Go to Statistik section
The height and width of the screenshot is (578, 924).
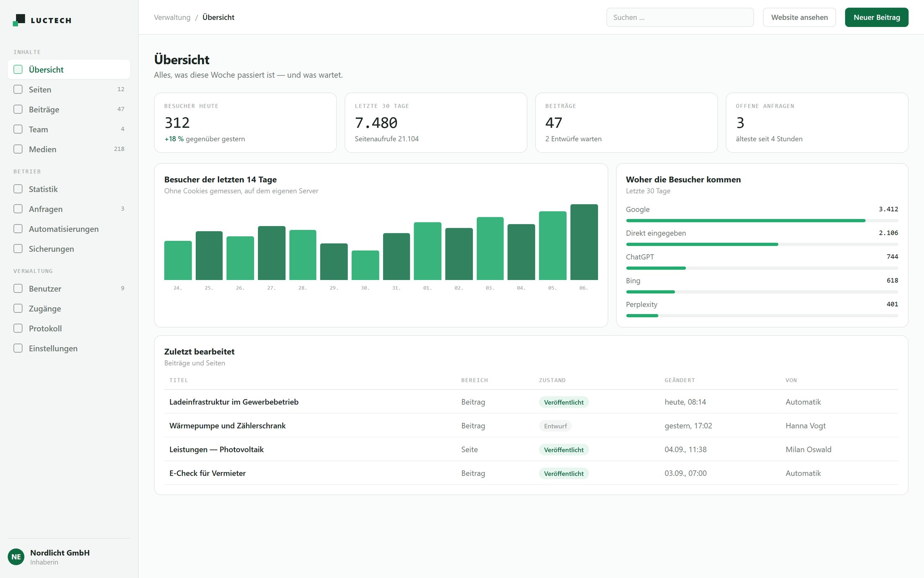(x=69, y=189)
